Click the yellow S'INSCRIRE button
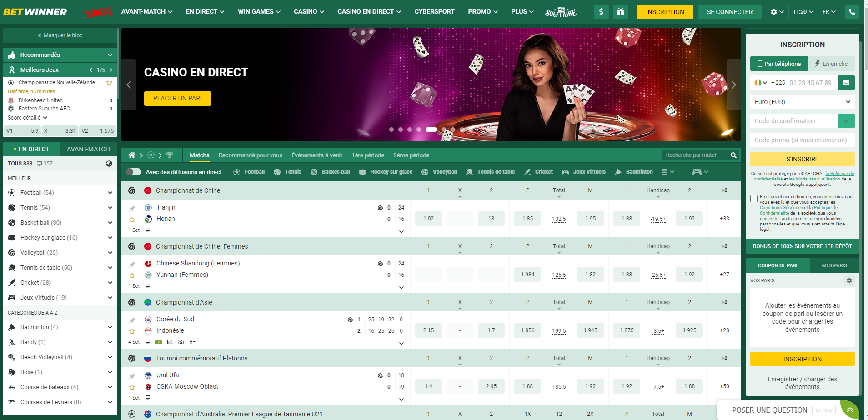This screenshot has height=420, width=868. tap(802, 159)
